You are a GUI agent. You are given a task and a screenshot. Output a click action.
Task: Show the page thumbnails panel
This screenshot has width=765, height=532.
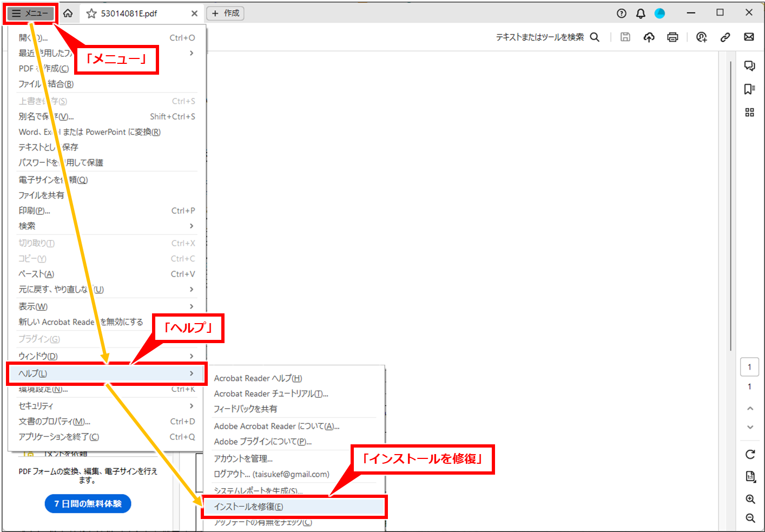[x=750, y=113]
